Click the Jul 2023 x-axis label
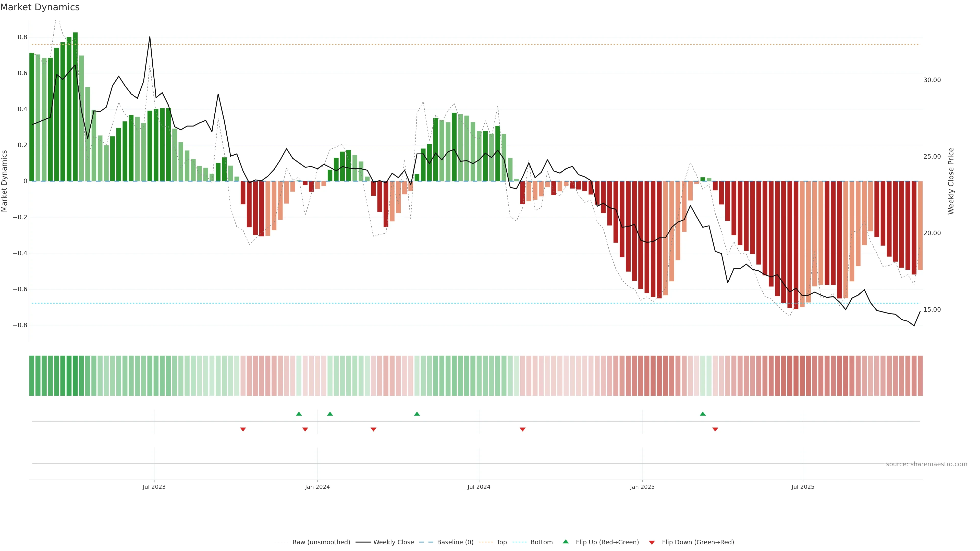This screenshot has width=980, height=551. (154, 487)
